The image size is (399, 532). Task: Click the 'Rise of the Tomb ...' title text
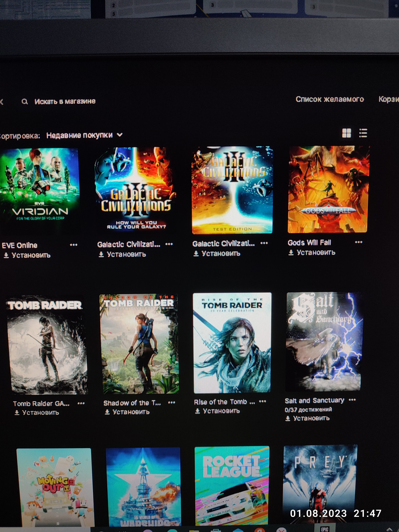pyautogui.click(x=224, y=402)
